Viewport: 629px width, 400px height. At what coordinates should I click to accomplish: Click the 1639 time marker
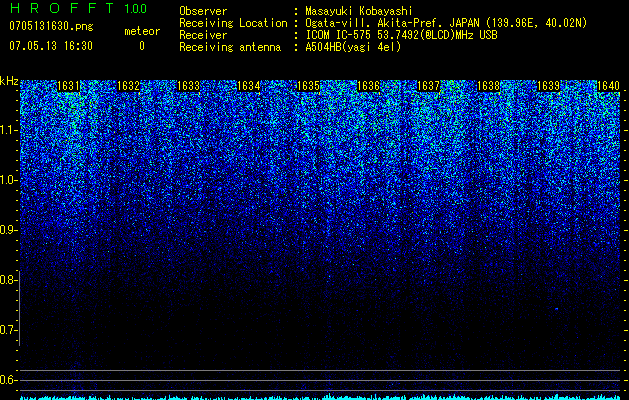(x=549, y=86)
